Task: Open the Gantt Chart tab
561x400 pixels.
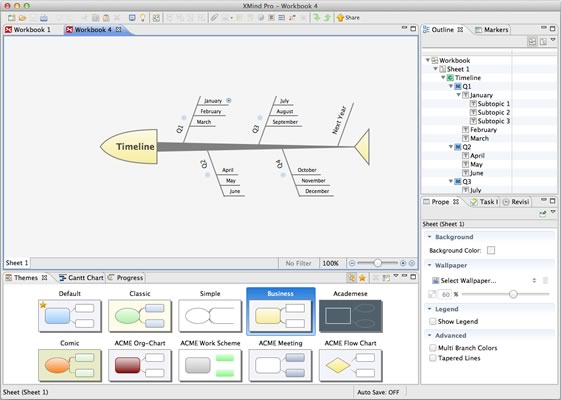Action: tap(81, 278)
